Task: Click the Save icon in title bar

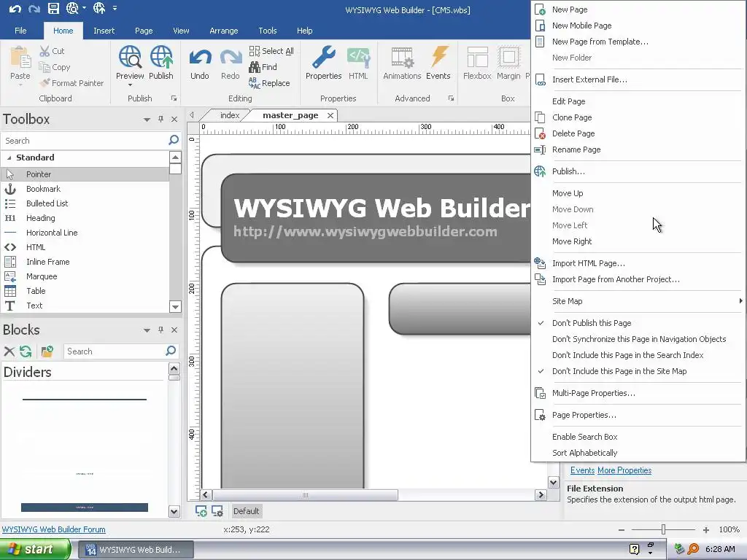Action: [x=53, y=8]
